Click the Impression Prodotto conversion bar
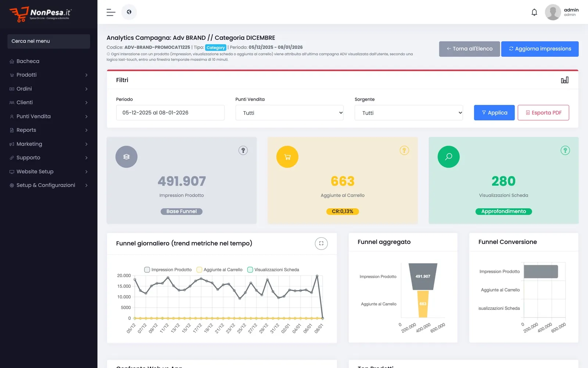The image size is (588, 368). click(541, 272)
